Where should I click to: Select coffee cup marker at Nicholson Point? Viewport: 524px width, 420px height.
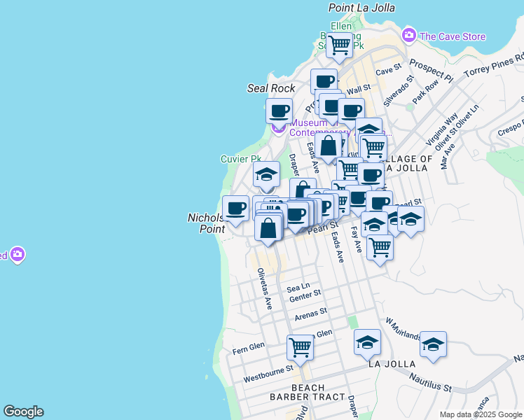pyautogui.click(x=235, y=210)
